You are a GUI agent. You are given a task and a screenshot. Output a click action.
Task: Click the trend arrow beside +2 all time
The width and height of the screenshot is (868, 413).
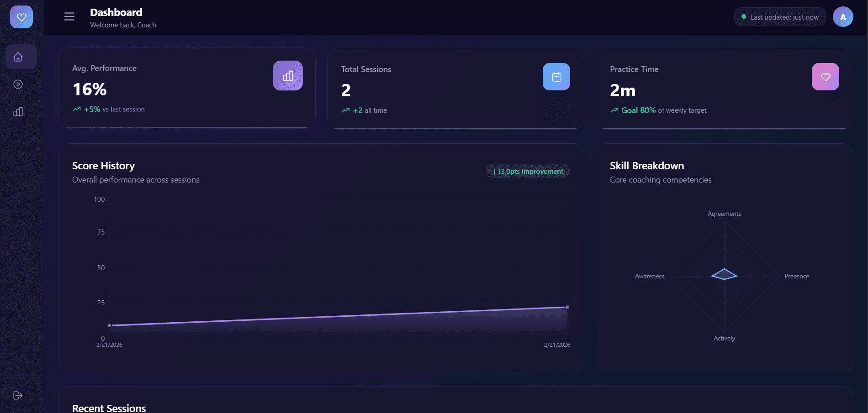pos(346,110)
